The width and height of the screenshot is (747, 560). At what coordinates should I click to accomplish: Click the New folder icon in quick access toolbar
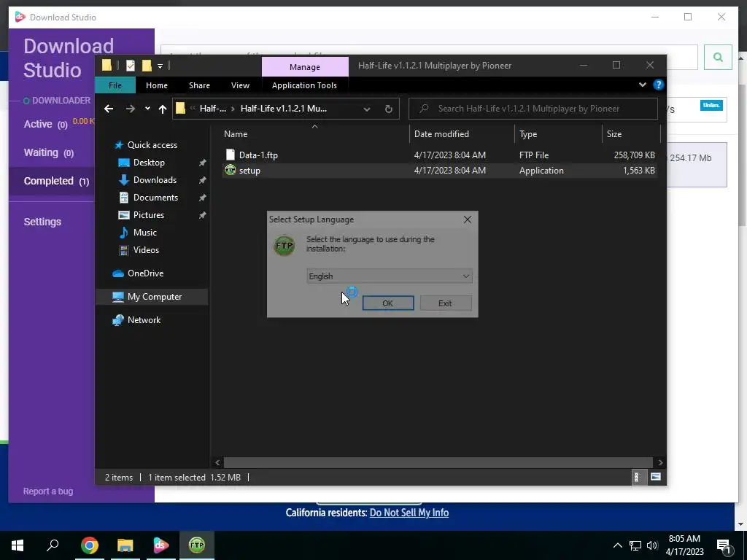(147, 66)
